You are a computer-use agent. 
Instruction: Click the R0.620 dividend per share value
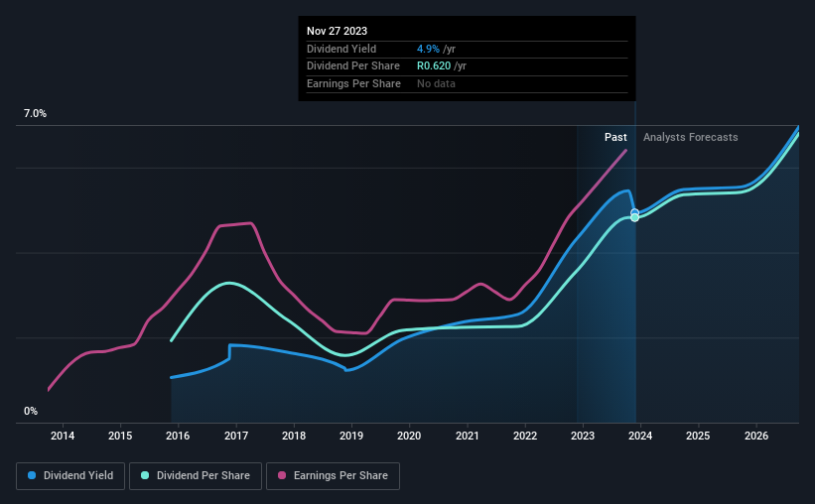(x=434, y=66)
